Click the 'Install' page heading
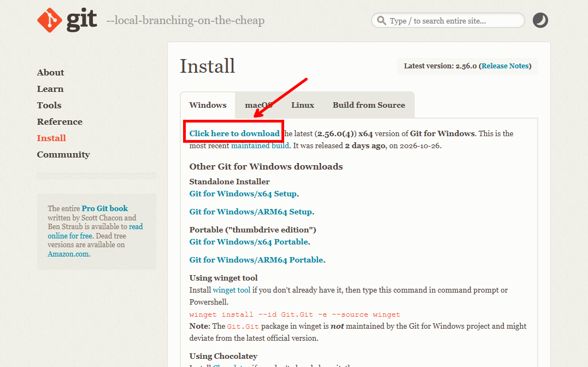 (207, 66)
